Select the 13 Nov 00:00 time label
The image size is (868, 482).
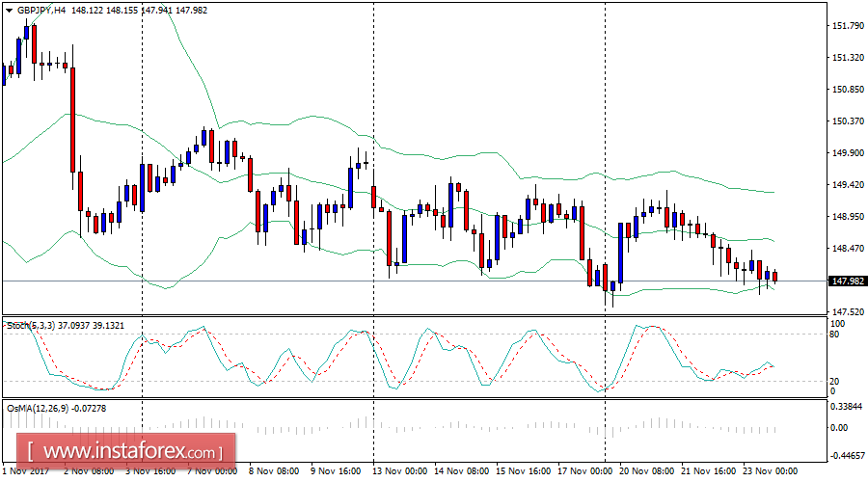click(x=399, y=471)
